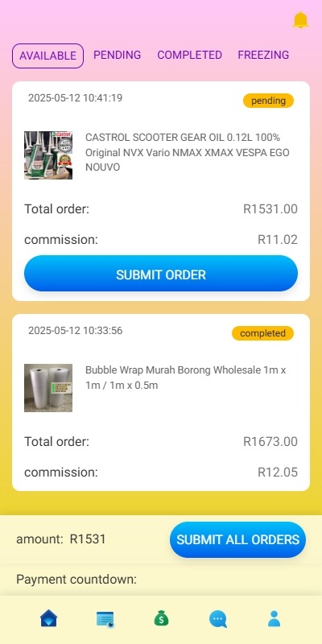Open the Bubble Wrap Murah Borong title
The height and width of the screenshot is (644, 322).
point(186,378)
